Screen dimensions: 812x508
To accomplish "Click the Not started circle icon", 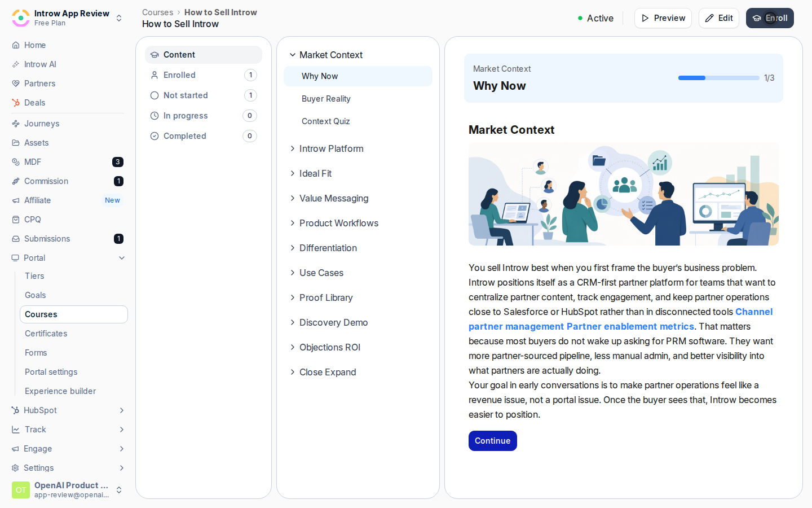I will [155, 95].
